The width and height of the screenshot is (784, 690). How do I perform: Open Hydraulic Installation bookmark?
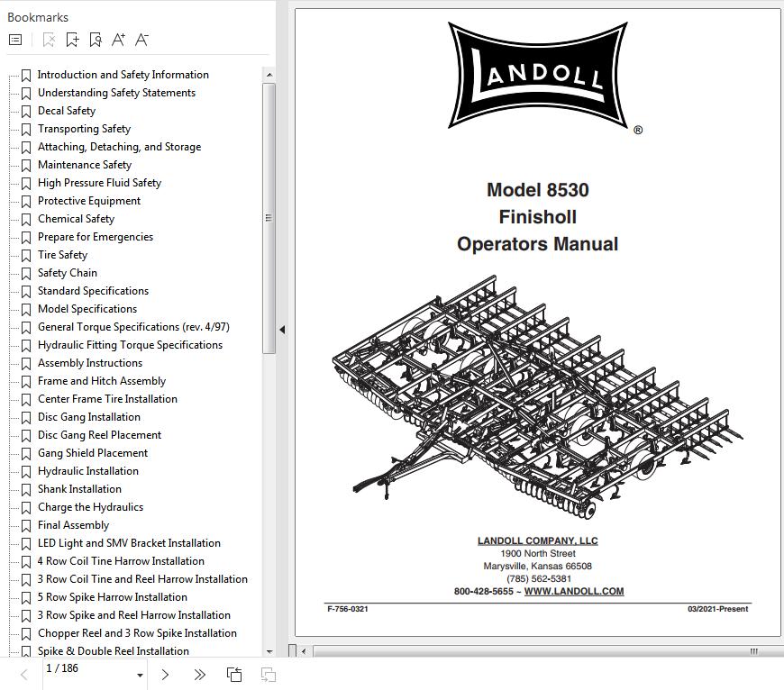(x=88, y=470)
